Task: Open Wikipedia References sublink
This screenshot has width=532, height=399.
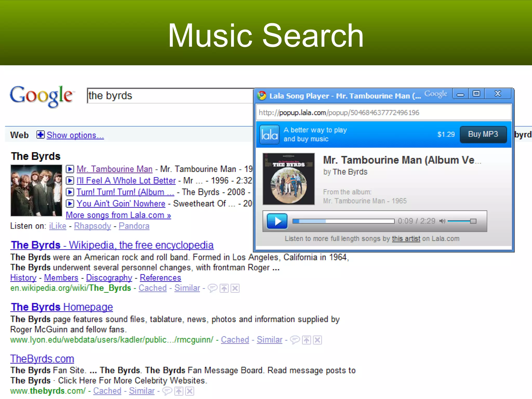Action: (x=160, y=278)
